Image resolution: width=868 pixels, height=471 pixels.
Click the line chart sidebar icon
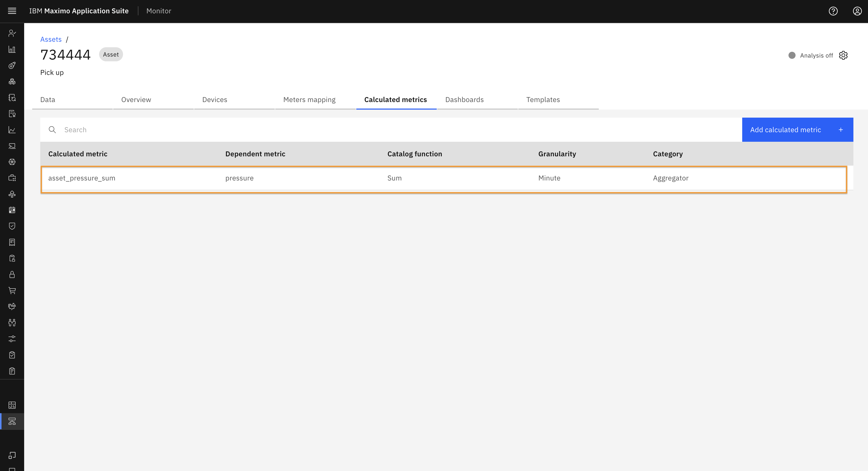[12, 130]
